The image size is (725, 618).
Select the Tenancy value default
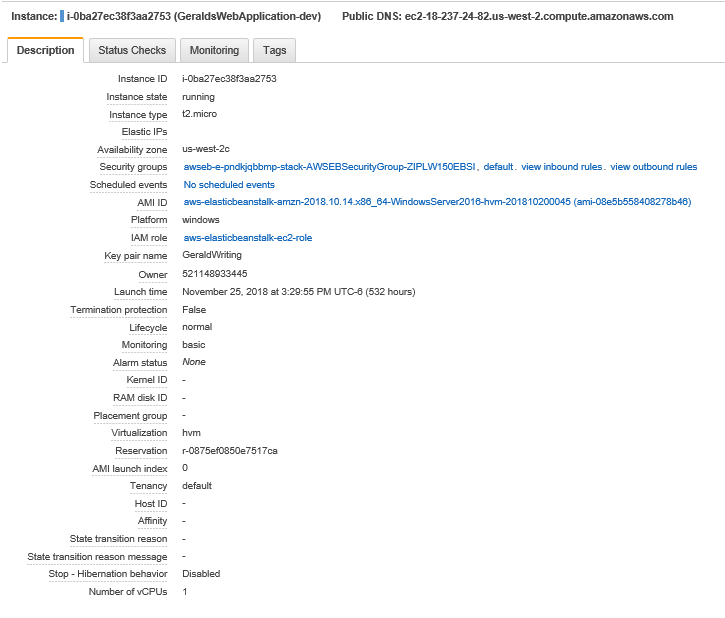pyautogui.click(x=197, y=486)
